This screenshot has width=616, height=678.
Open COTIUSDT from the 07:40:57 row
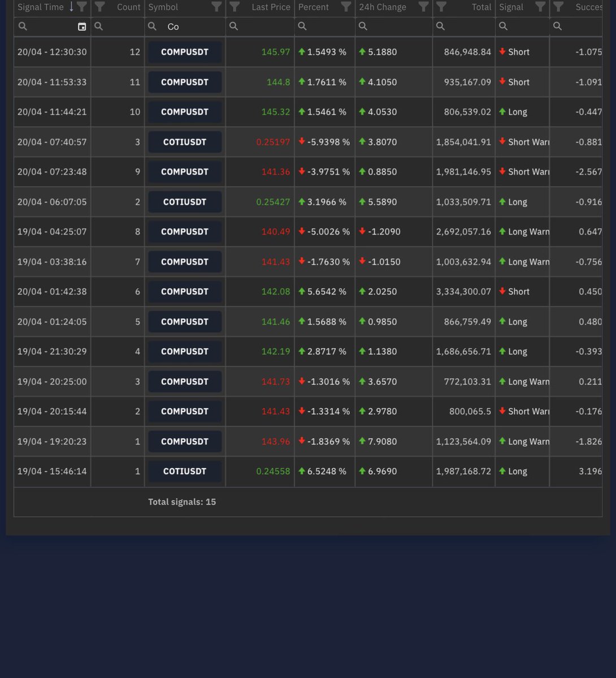[x=185, y=142]
